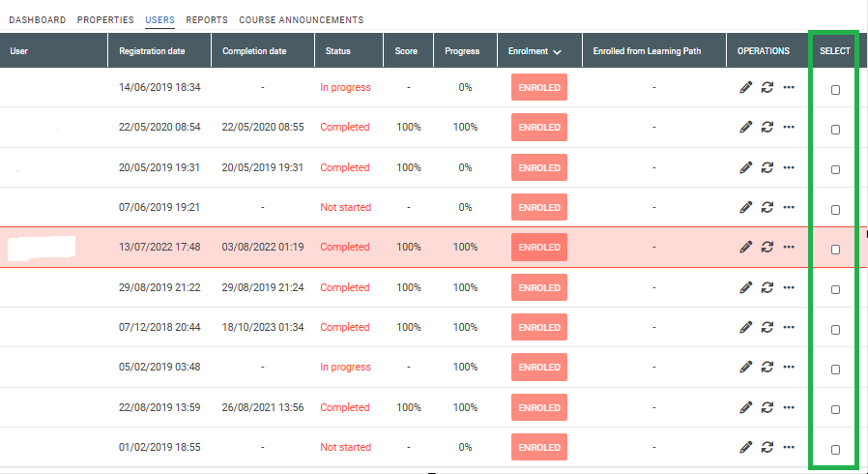The image size is (868, 474).
Task: Check the box for row 22/08/2019 13:59
Action: pyautogui.click(x=835, y=410)
